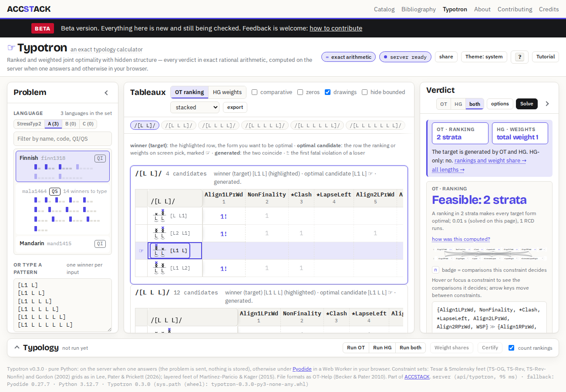Uncheck the drawings checkbox
This screenshot has height=392, width=566.
328,92
